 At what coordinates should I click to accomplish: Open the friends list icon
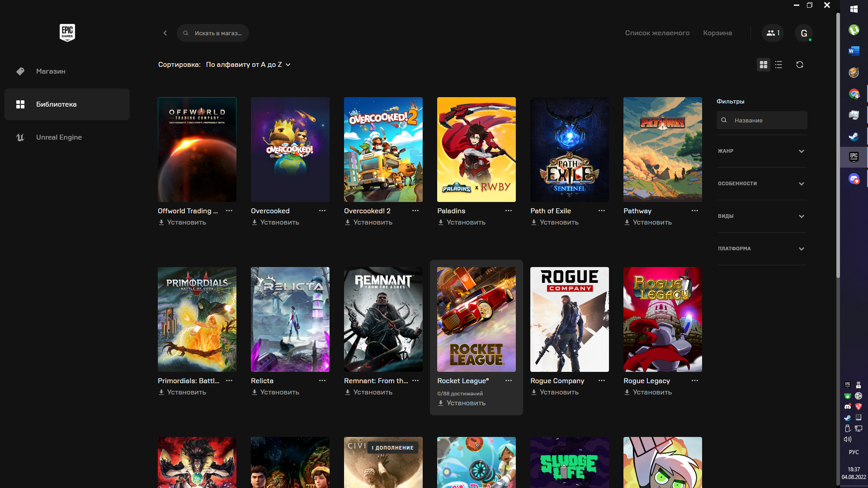tap(773, 33)
